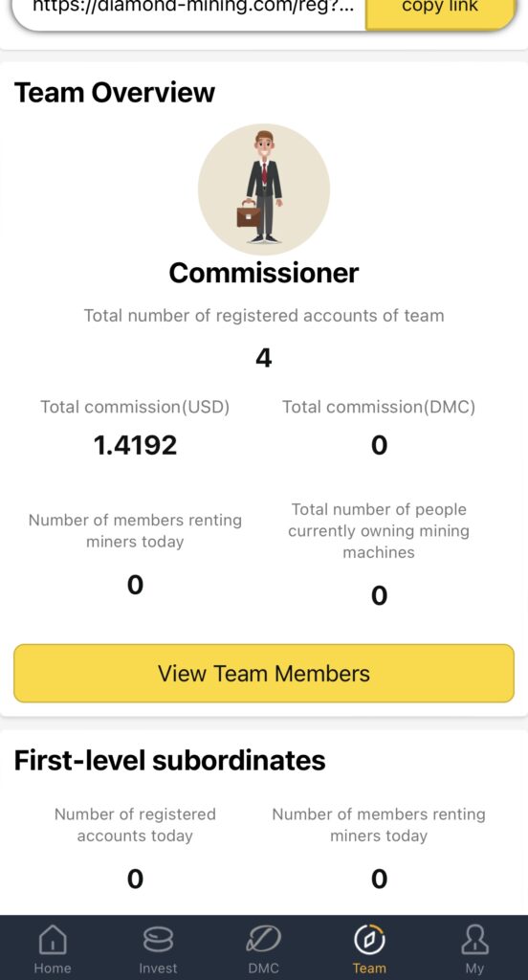Screen dimensions: 528x980
Task: Select the Team compass icon
Action: 369,939
